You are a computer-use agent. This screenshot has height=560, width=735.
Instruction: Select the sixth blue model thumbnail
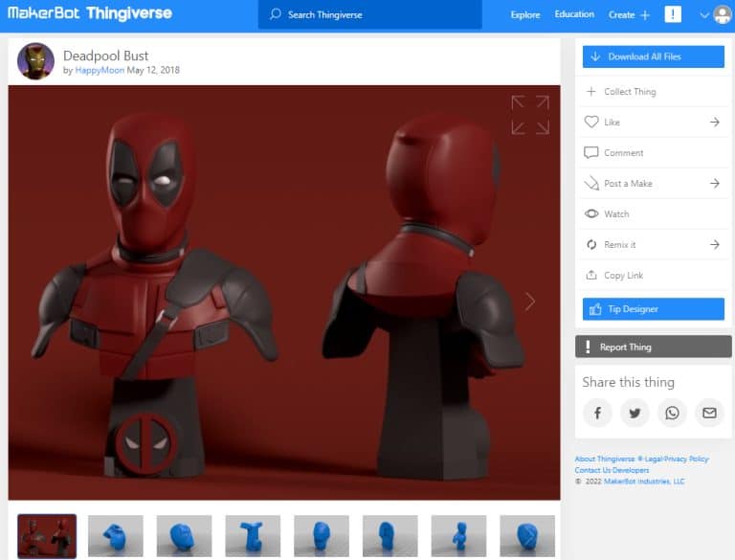coord(390,536)
